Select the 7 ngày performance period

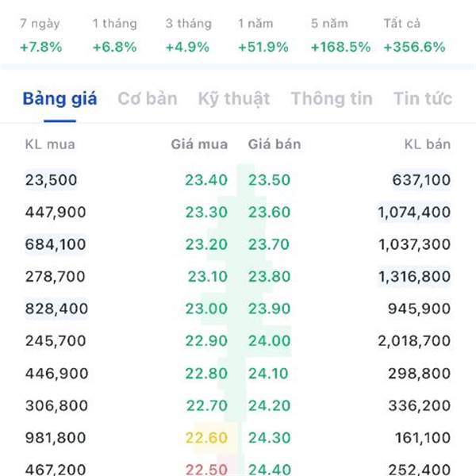40,35
